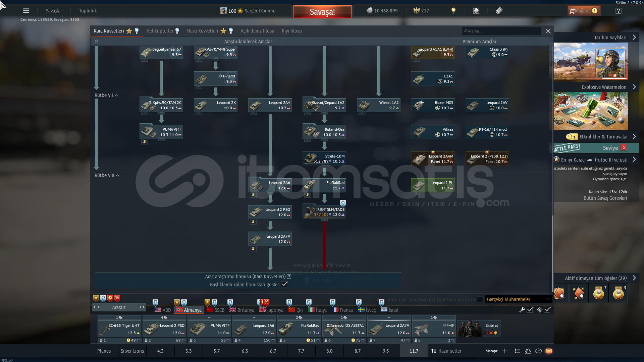Click the Savaşa! battle button
This screenshot has height=362, width=644.
click(x=322, y=12)
